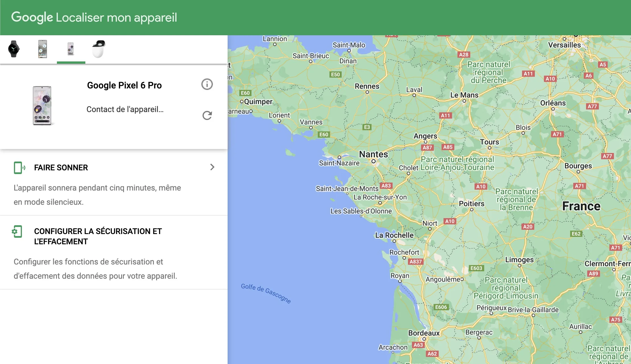Click Bordeaux city label on map
Image resolution: width=631 pixels, height=364 pixels.
[424, 333]
